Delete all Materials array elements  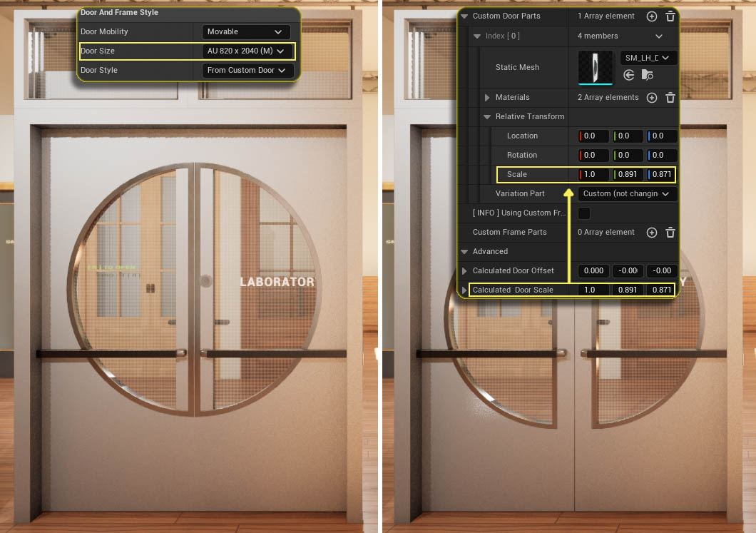tap(670, 98)
